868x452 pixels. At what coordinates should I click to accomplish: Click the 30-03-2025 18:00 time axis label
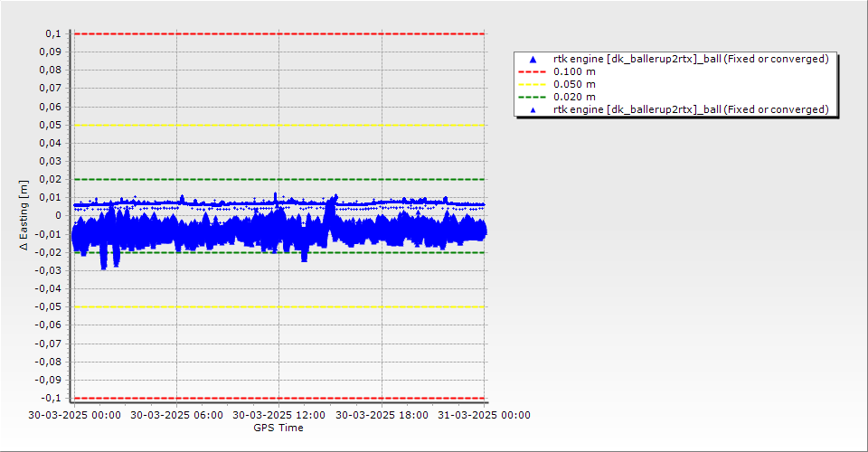[381, 416]
